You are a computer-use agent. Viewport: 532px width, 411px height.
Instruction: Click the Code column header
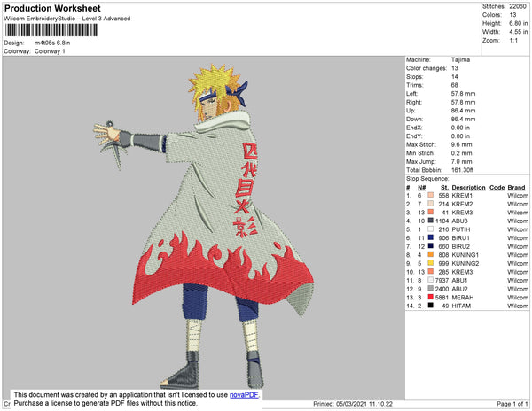[x=497, y=188]
